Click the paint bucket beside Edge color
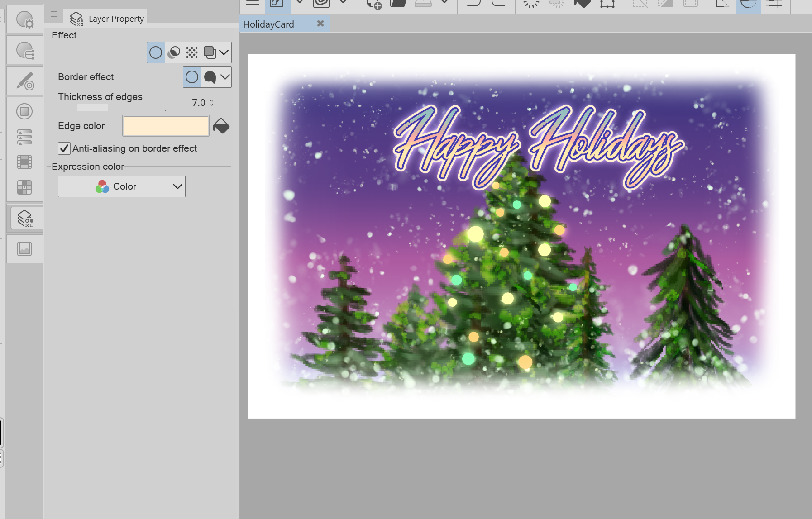 point(221,126)
